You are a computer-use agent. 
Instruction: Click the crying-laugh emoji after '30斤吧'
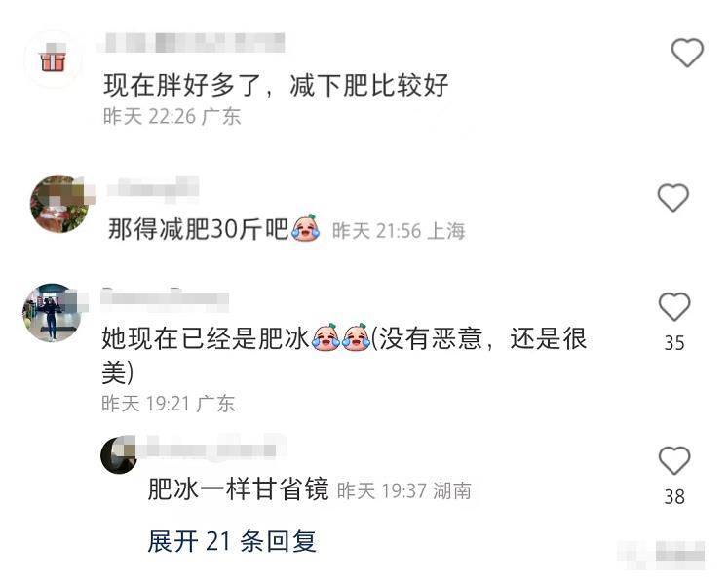coord(305,227)
